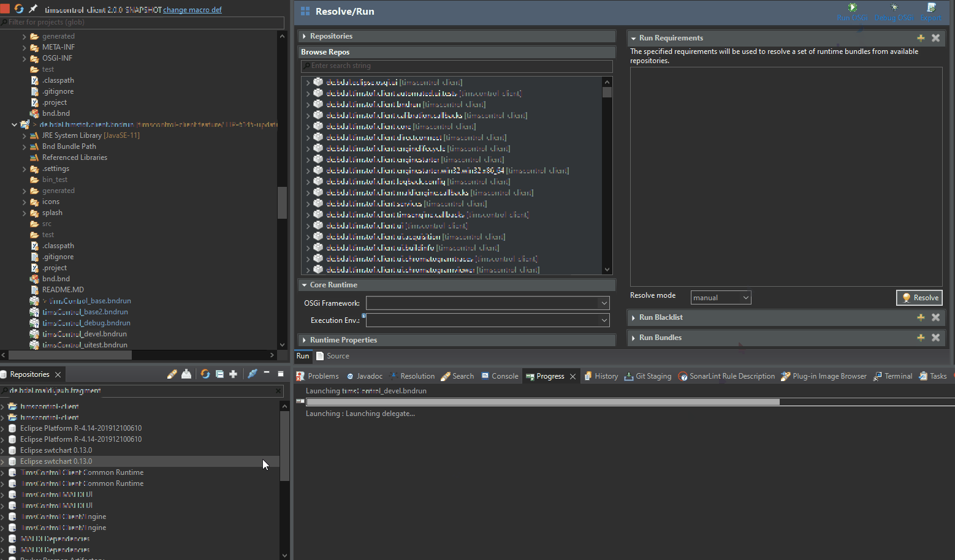The image size is (955, 560).
Task: Click the change macro def link
Action: click(192, 9)
